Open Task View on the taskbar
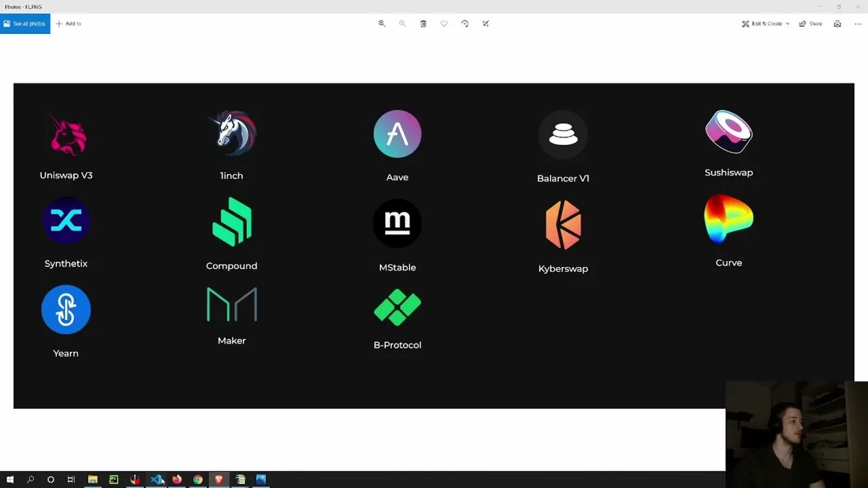Image resolution: width=868 pixels, height=488 pixels. 71,479
